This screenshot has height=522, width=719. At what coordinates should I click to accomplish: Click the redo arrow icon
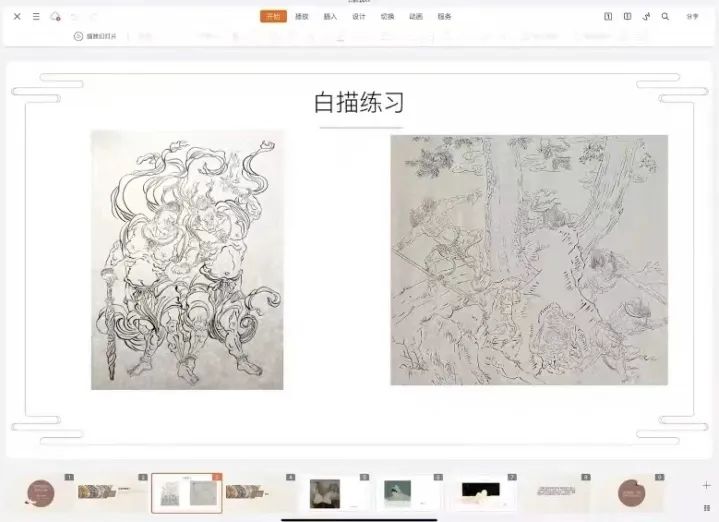(93, 17)
